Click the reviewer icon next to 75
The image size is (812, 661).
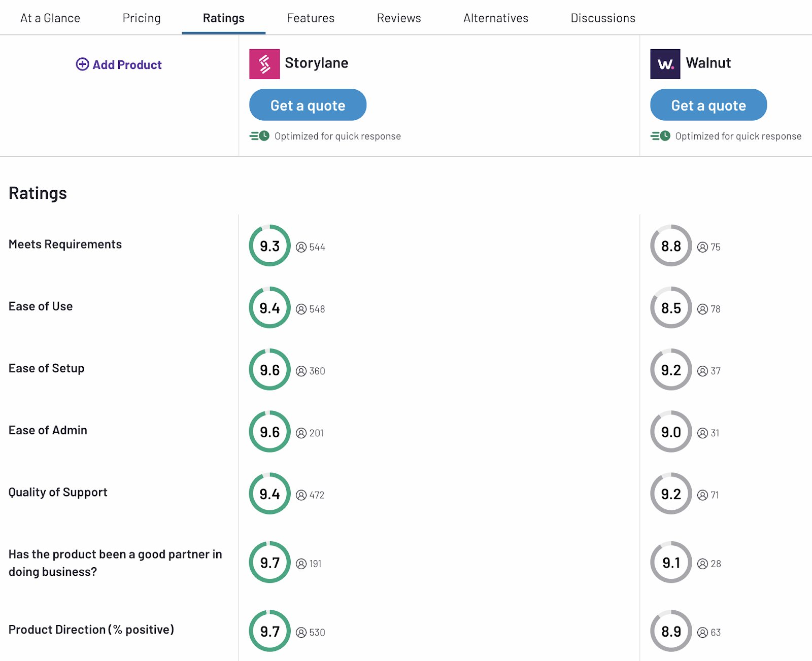click(703, 247)
